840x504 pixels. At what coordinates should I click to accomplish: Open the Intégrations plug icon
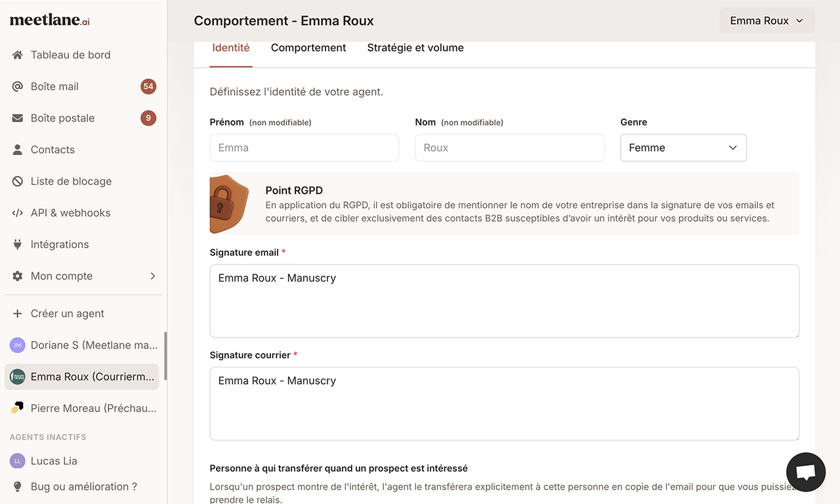click(18, 243)
